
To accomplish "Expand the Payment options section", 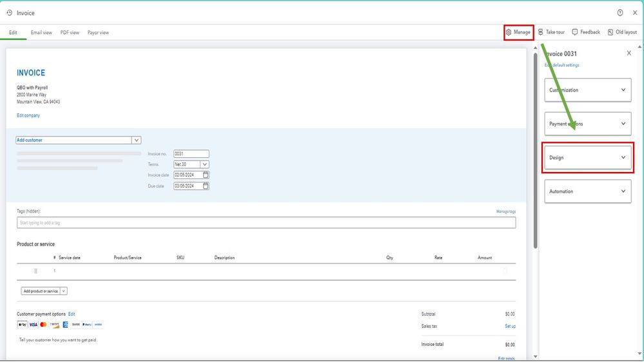I will click(588, 124).
